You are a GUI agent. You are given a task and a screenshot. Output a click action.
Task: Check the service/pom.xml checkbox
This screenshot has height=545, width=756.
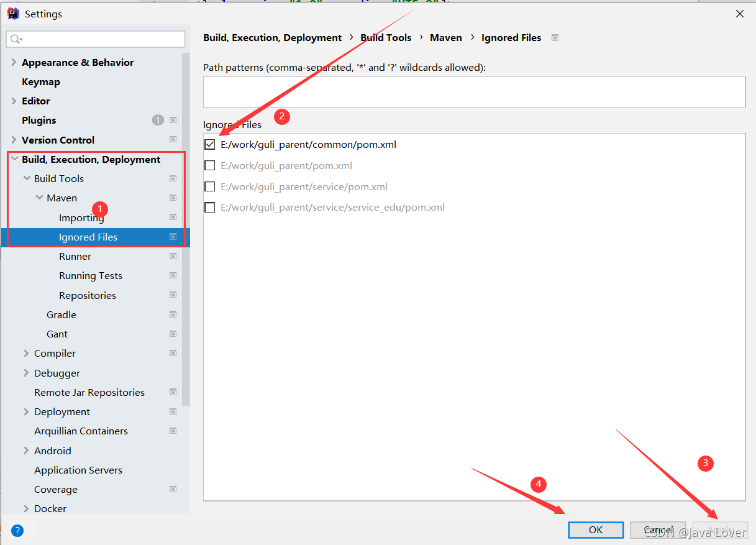pos(210,186)
